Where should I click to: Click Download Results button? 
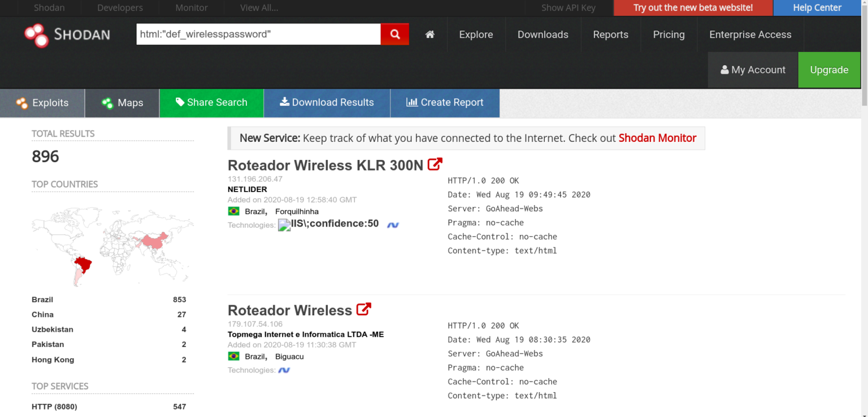point(327,103)
